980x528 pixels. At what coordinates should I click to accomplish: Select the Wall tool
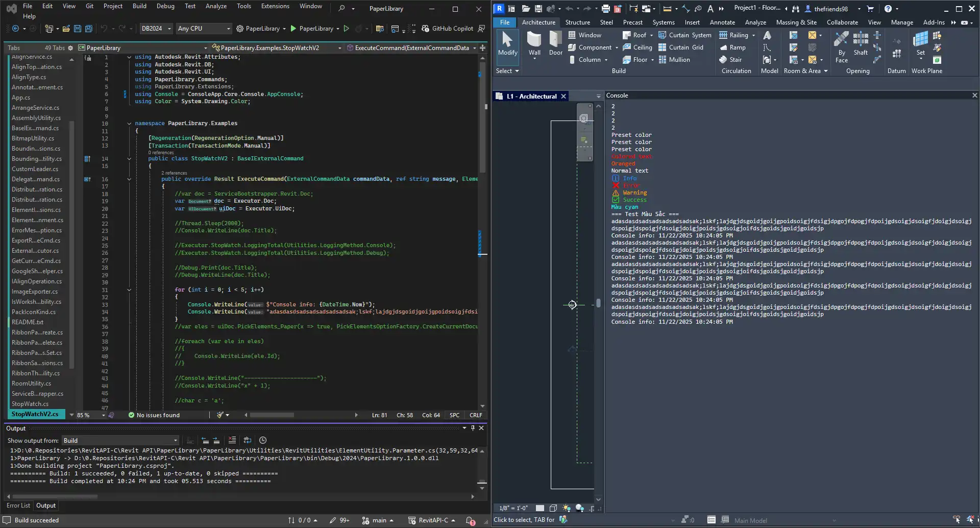coord(534,46)
